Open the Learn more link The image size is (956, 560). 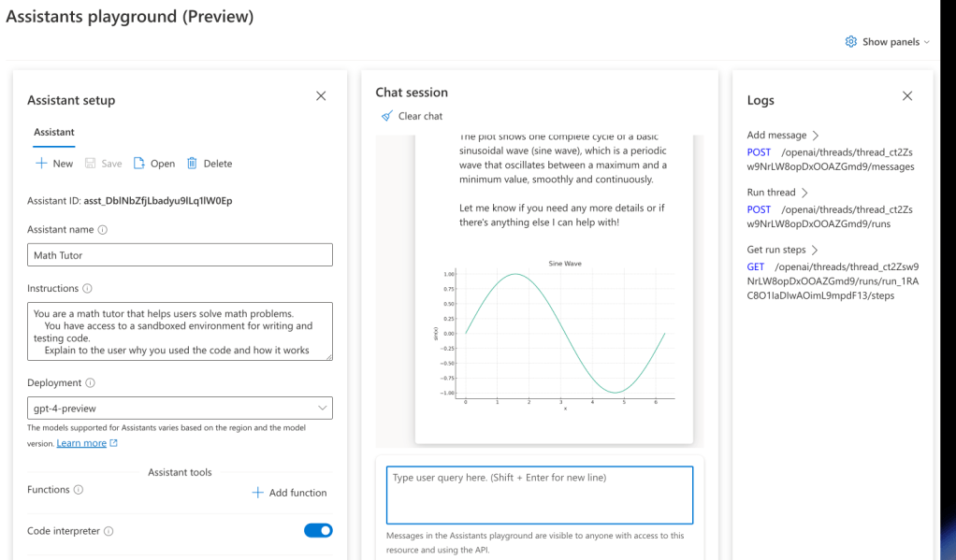(81, 443)
